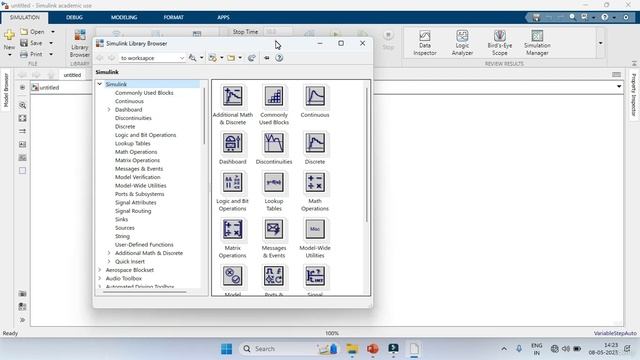The height and width of the screenshot is (360, 640).
Task: Click the zoom icon in canvas left palette
Action: point(22,105)
